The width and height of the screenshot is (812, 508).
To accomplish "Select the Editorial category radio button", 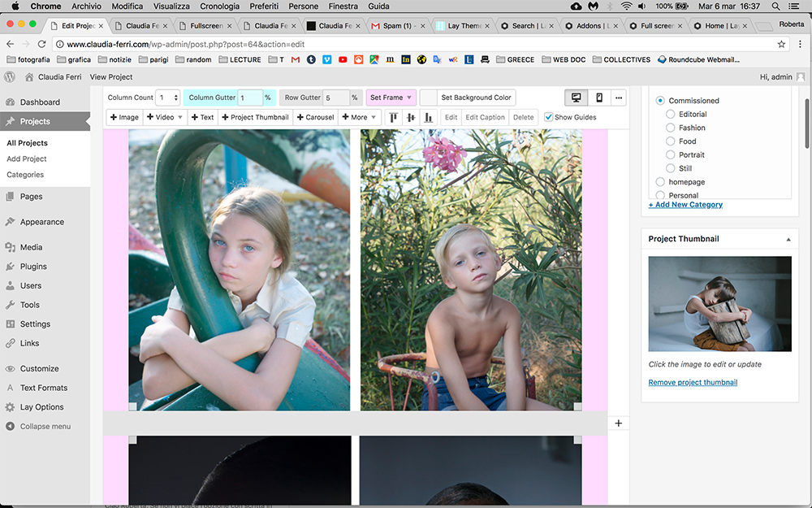I will tap(671, 115).
